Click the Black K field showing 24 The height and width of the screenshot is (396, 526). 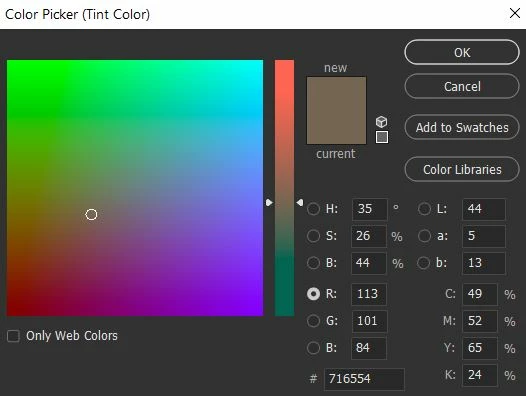tap(480, 375)
